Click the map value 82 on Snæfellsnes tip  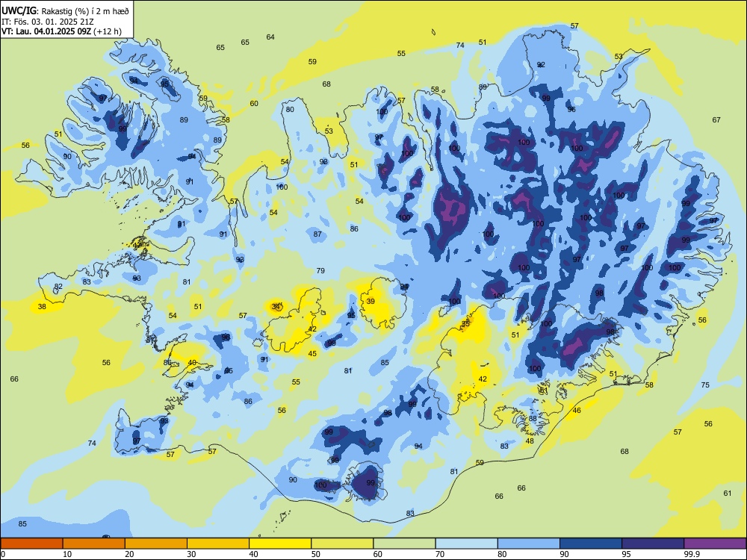click(58, 287)
